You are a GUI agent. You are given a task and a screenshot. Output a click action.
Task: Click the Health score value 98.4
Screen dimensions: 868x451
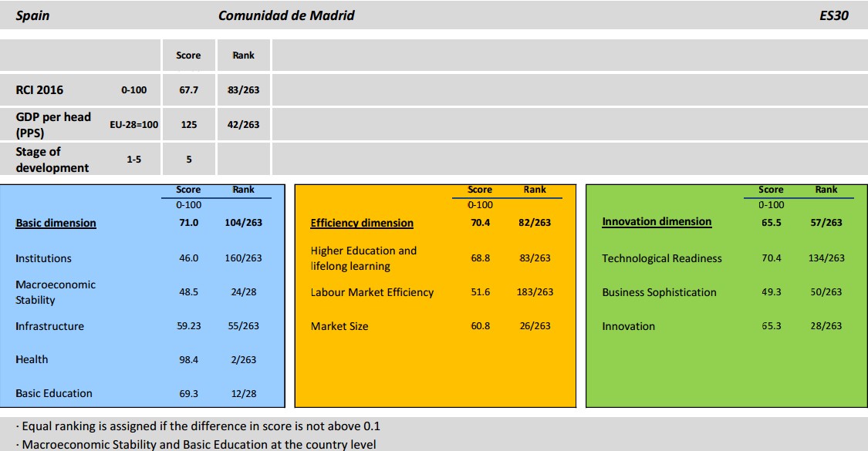point(188,359)
